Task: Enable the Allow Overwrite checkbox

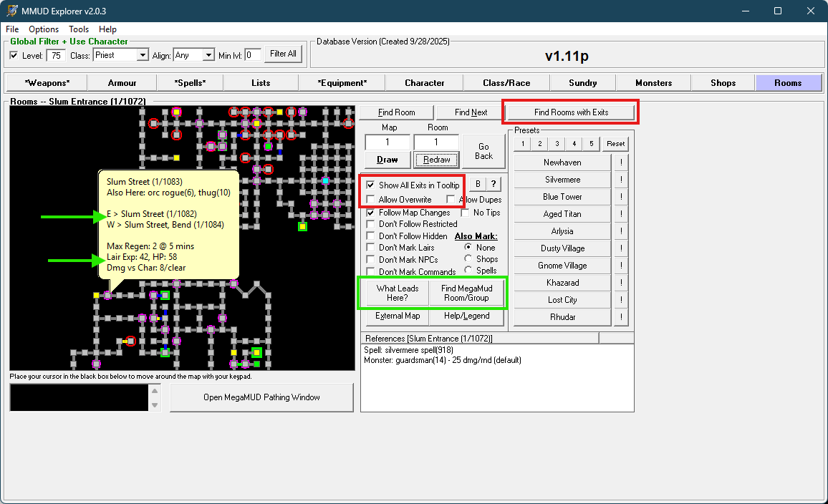Action: (370, 200)
